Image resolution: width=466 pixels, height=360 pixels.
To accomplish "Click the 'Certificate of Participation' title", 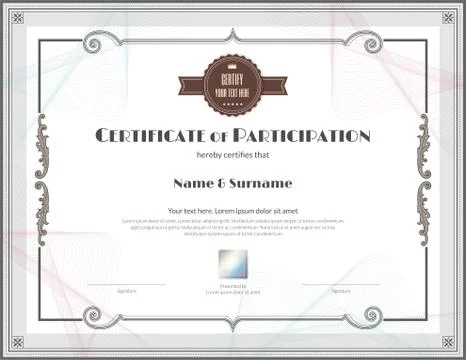I will point(233,135).
